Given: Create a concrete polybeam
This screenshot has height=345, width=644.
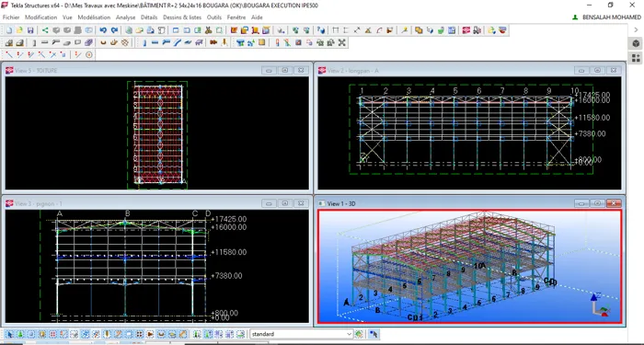Looking at the screenshot, I should 166,42.
